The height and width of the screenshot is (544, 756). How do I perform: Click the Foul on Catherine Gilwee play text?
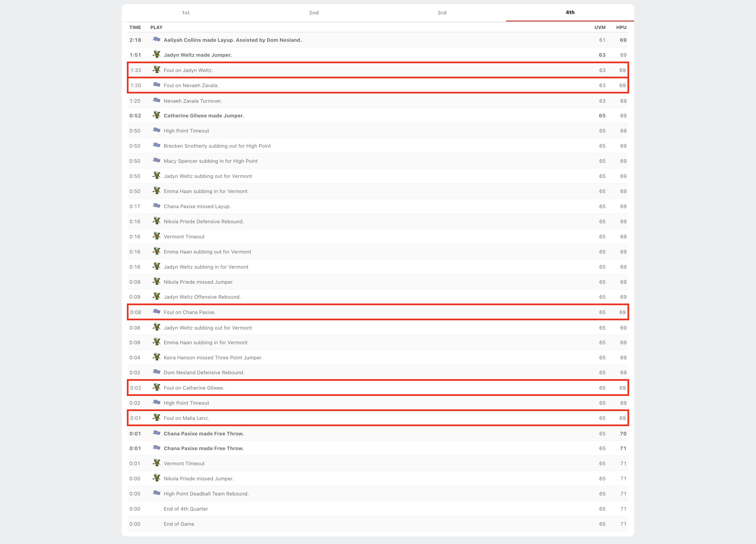pos(194,388)
